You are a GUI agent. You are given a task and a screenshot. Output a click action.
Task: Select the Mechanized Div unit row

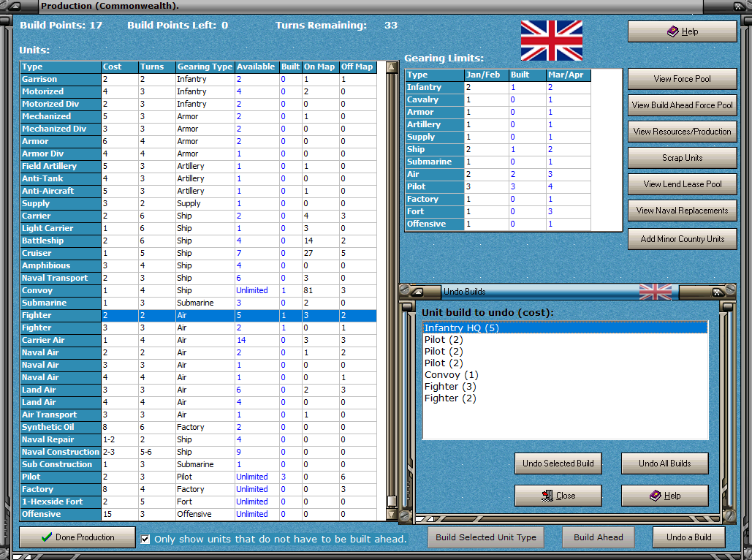pyautogui.click(x=198, y=129)
